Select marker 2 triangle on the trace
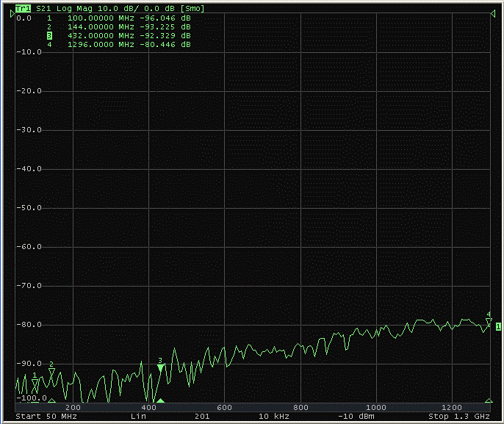504x424 pixels. tap(51, 372)
